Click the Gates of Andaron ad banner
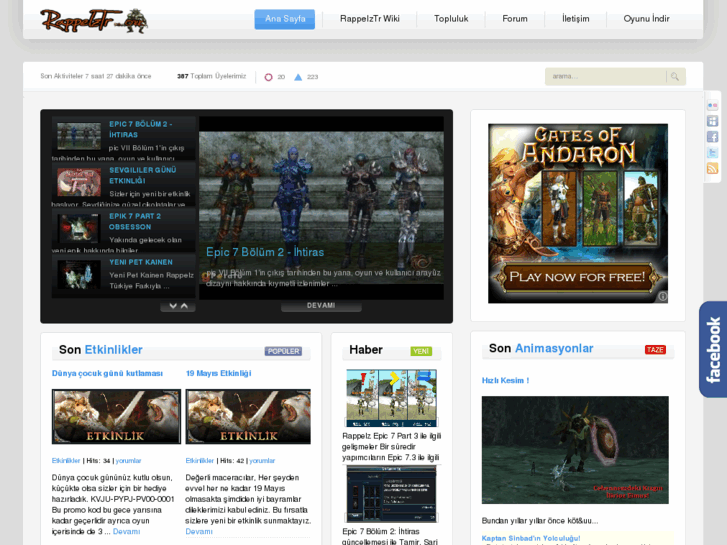The image size is (727, 545). coord(578,213)
